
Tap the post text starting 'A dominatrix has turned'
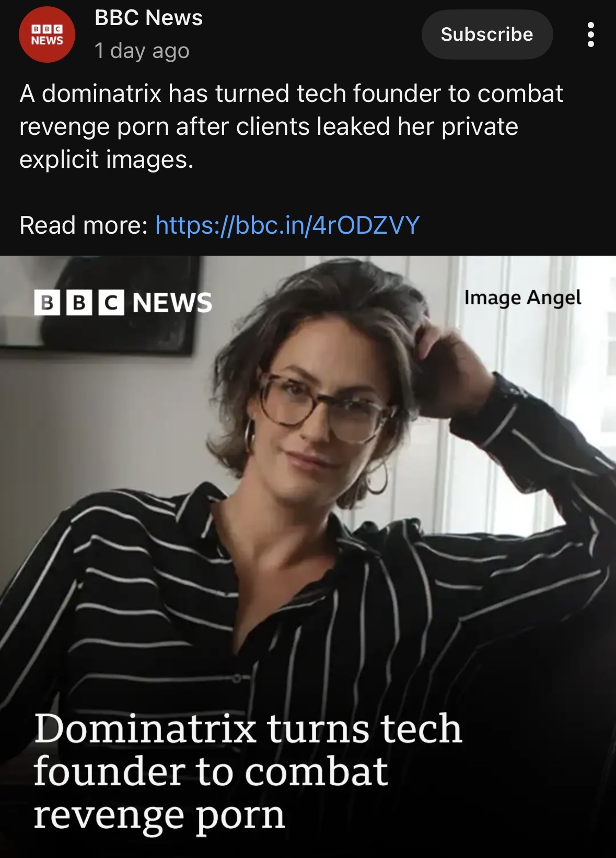291,127
